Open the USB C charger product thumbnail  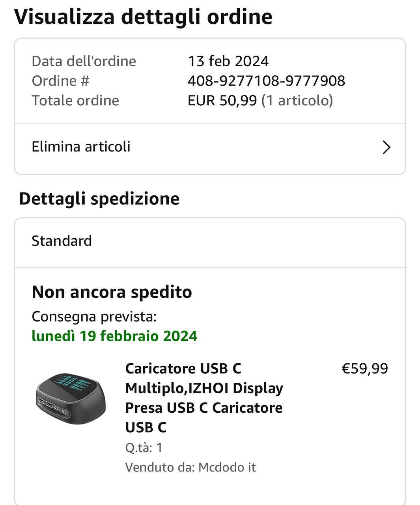71,398
